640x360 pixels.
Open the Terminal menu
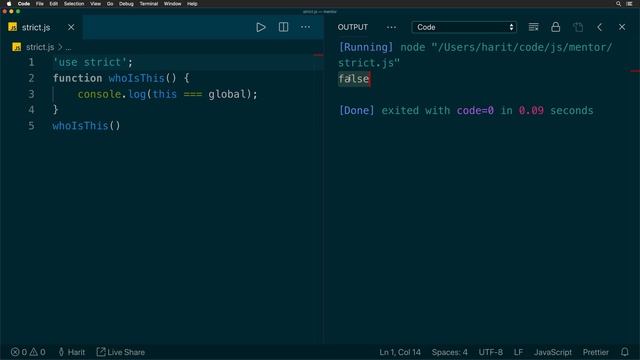tap(149, 4)
